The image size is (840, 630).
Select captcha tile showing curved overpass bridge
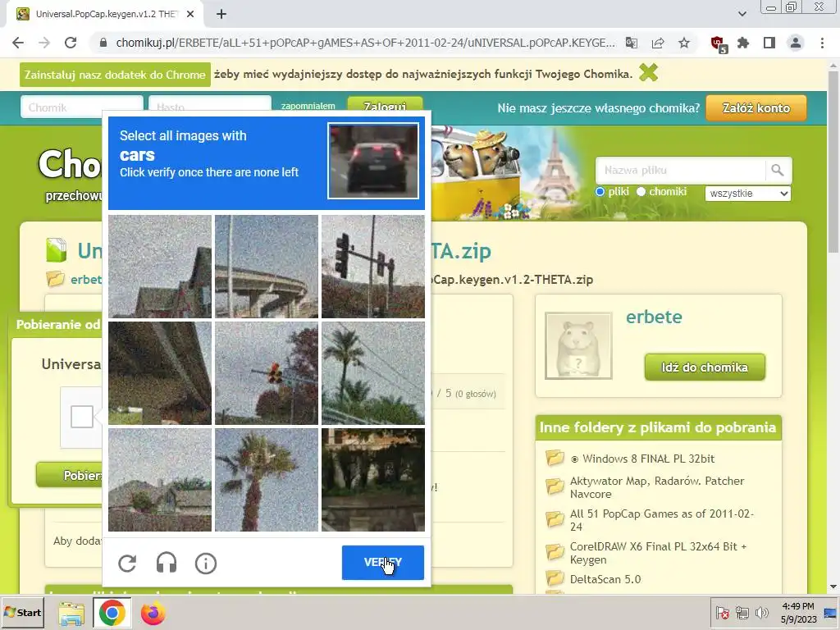267,267
